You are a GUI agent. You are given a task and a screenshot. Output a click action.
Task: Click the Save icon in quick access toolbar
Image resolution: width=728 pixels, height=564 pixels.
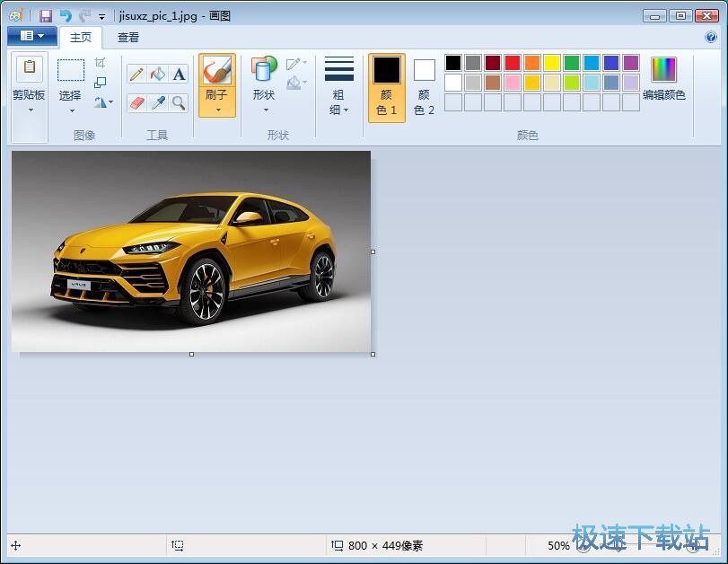tap(45, 16)
